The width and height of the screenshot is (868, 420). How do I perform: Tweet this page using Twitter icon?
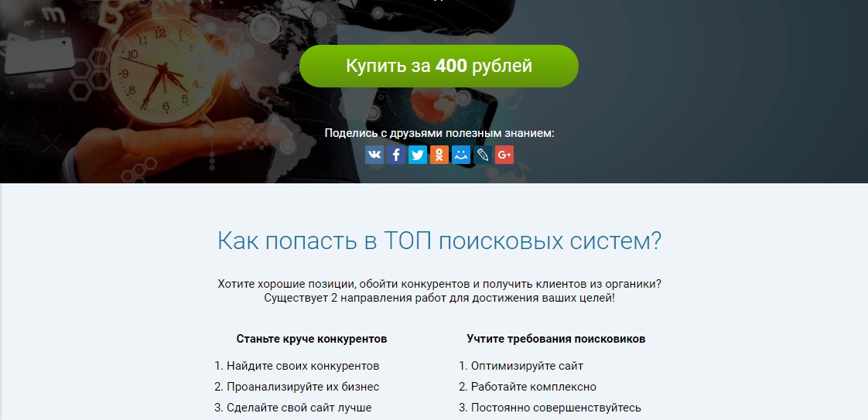[418, 155]
